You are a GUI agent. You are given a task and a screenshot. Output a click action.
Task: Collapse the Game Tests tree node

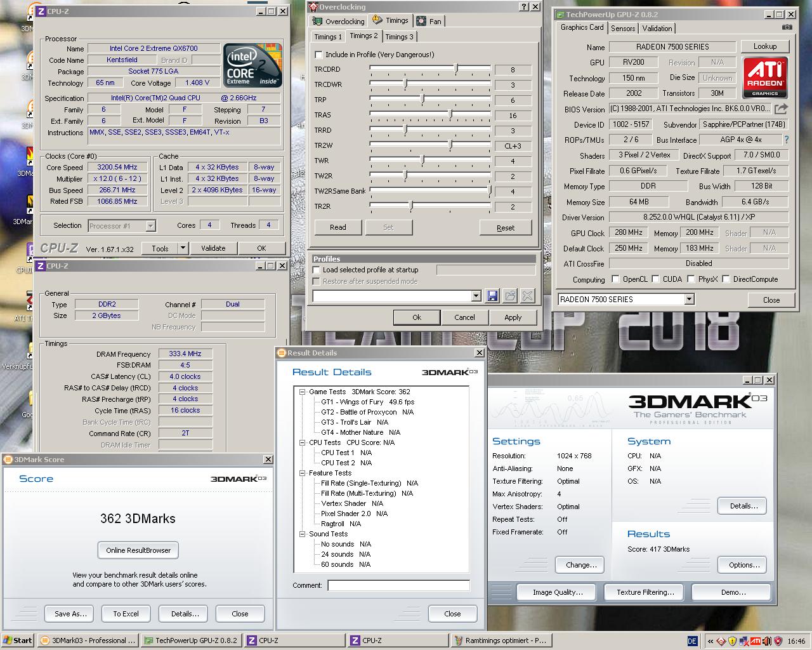303,392
